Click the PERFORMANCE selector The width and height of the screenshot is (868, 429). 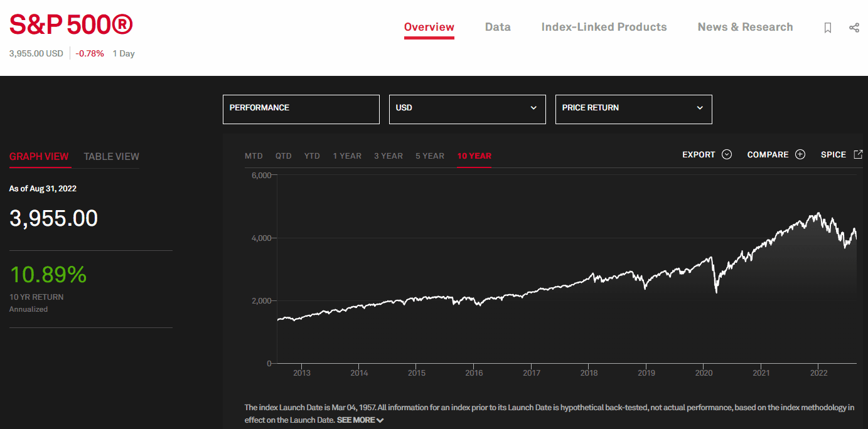point(301,109)
